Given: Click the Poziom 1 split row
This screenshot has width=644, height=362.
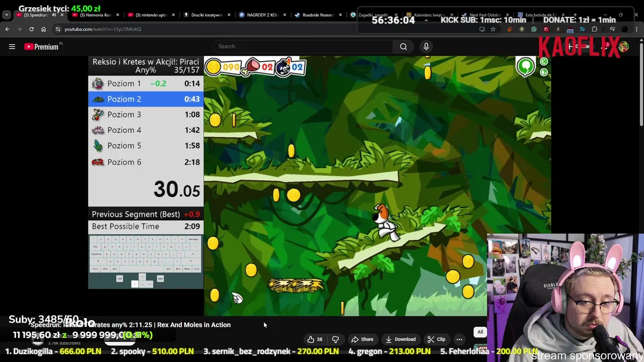Looking at the screenshot, I should coord(146,83).
